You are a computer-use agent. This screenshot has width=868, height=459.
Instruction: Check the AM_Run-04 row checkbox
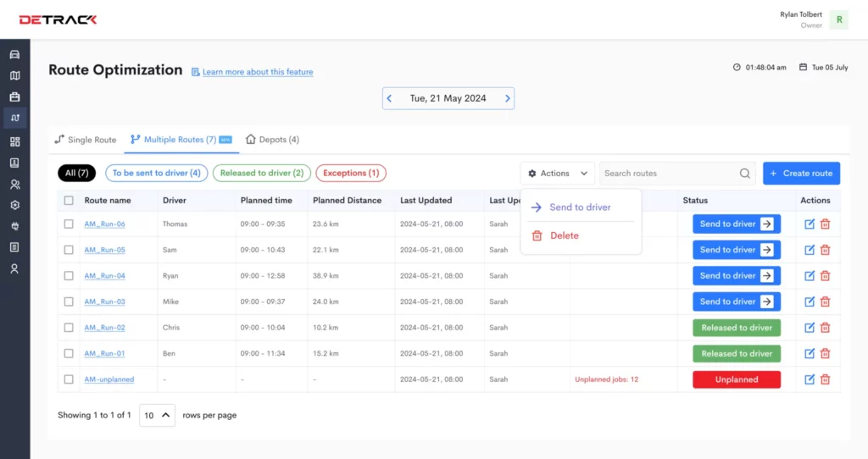click(69, 276)
